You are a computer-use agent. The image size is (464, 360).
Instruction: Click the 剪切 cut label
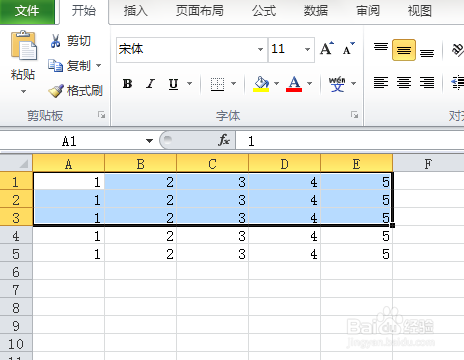[79, 41]
